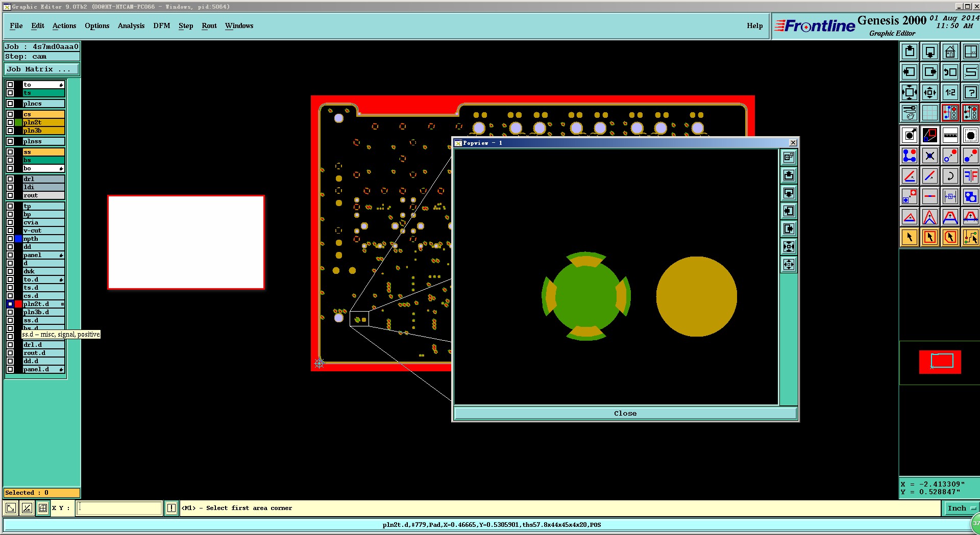Select the 'ldi' layer row
The width and height of the screenshot is (980, 535).
[x=44, y=187]
